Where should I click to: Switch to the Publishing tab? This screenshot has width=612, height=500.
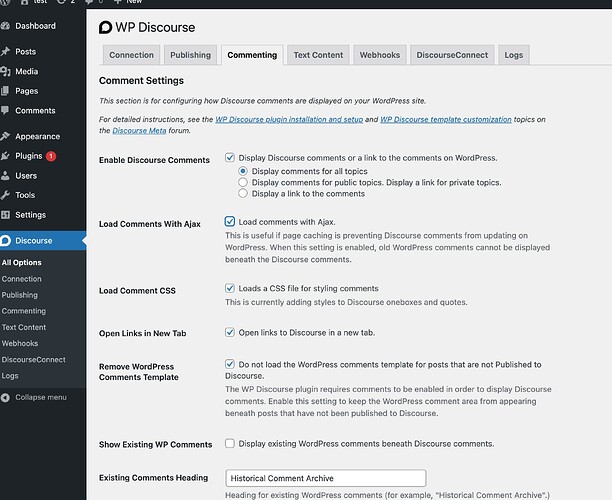tap(190, 55)
